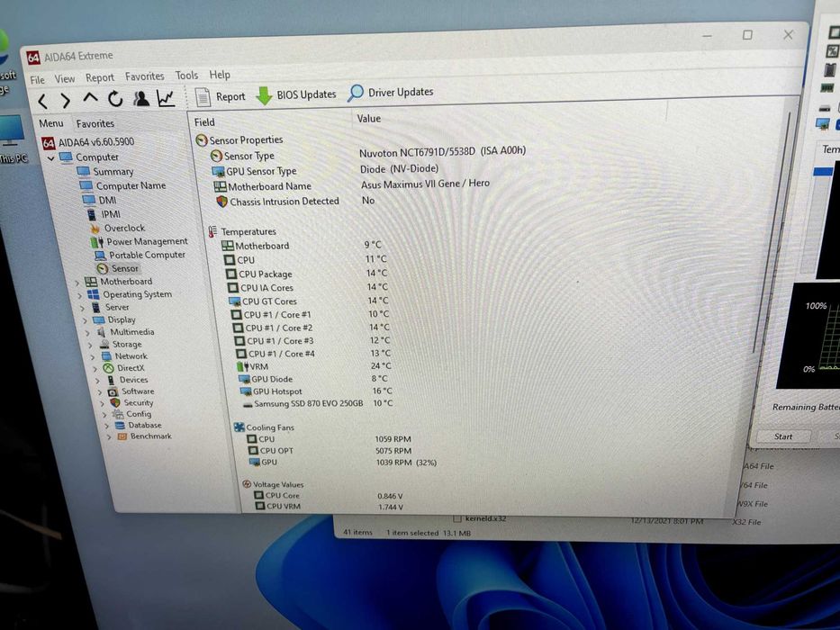The height and width of the screenshot is (630, 840).
Task: Click the Config tree icon
Action: 117,414
